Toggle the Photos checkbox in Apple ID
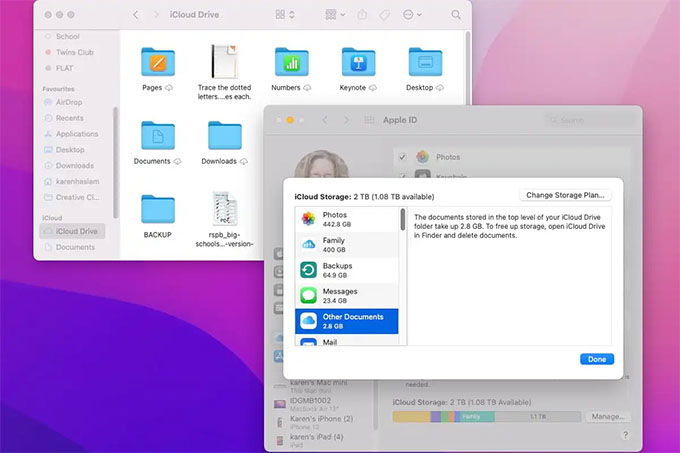The height and width of the screenshot is (453, 680). coord(402,157)
